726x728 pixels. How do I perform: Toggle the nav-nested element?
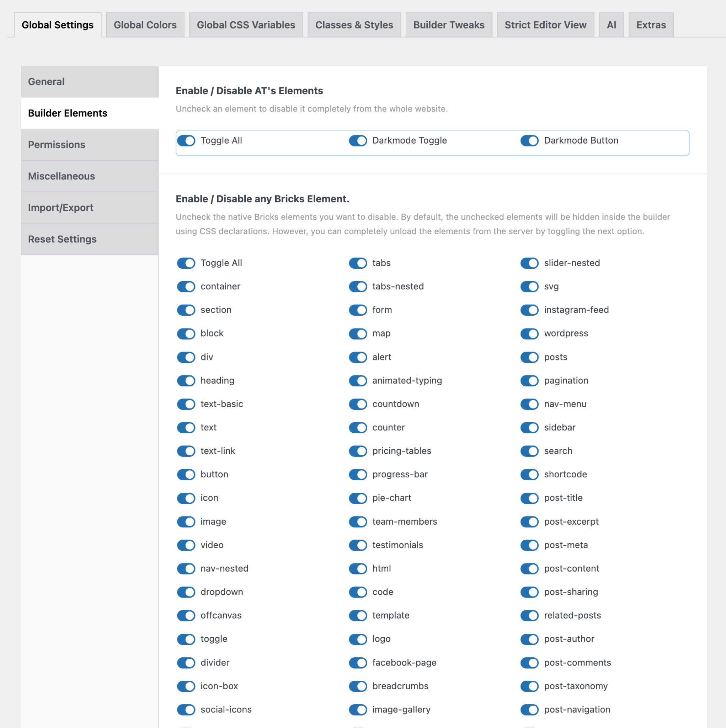coord(186,569)
